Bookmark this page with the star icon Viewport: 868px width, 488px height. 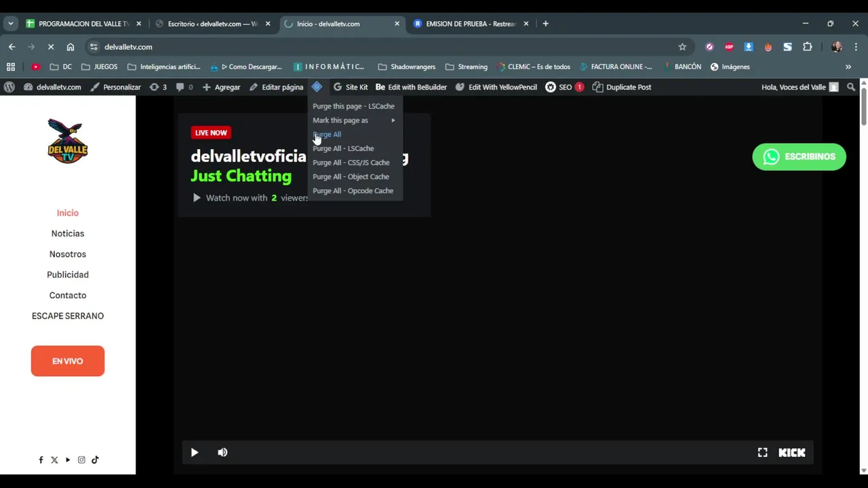[682, 47]
